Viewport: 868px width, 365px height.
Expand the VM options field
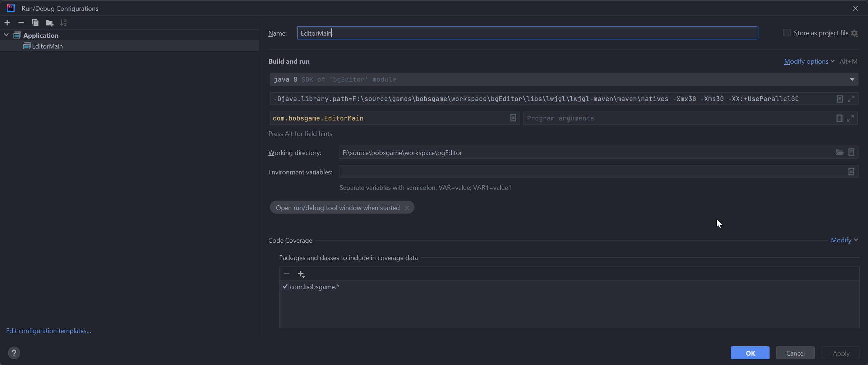coord(851,99)
